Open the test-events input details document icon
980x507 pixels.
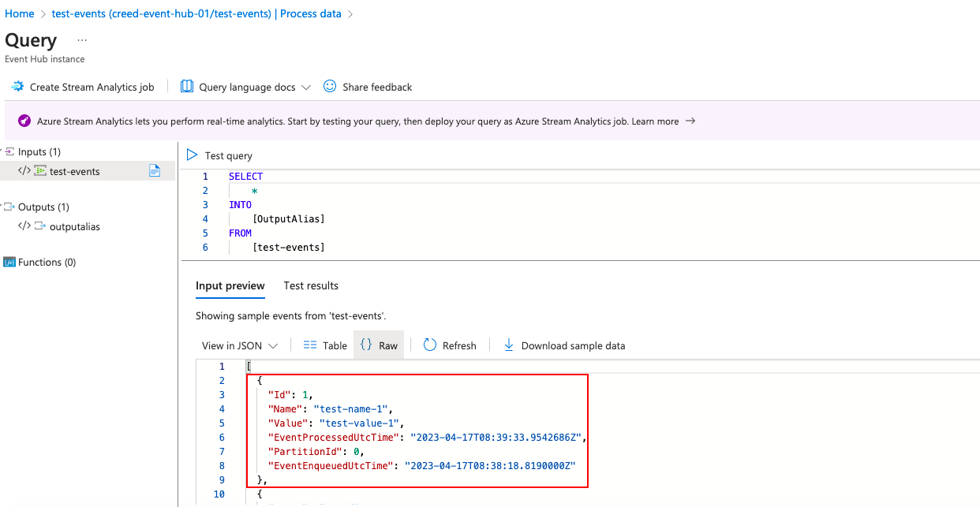tap(155, 170)
